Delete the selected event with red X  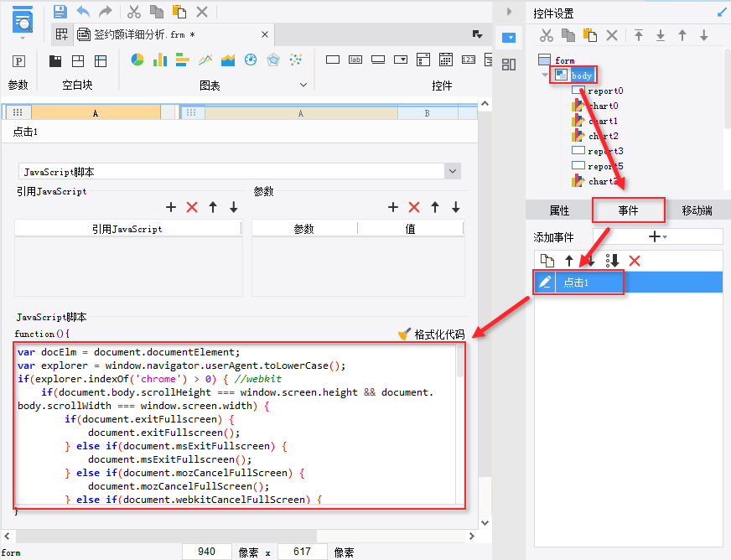tap(635, 261)
